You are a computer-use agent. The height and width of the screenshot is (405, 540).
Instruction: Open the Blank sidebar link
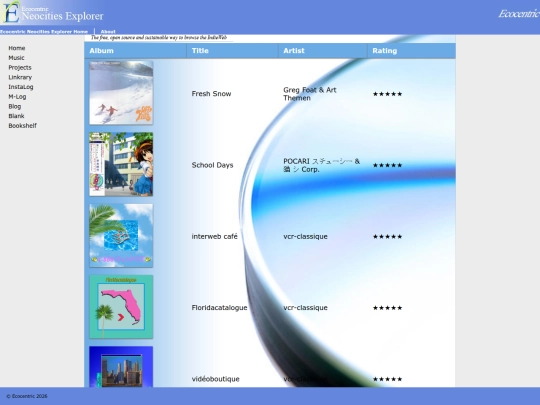[16, 116]
